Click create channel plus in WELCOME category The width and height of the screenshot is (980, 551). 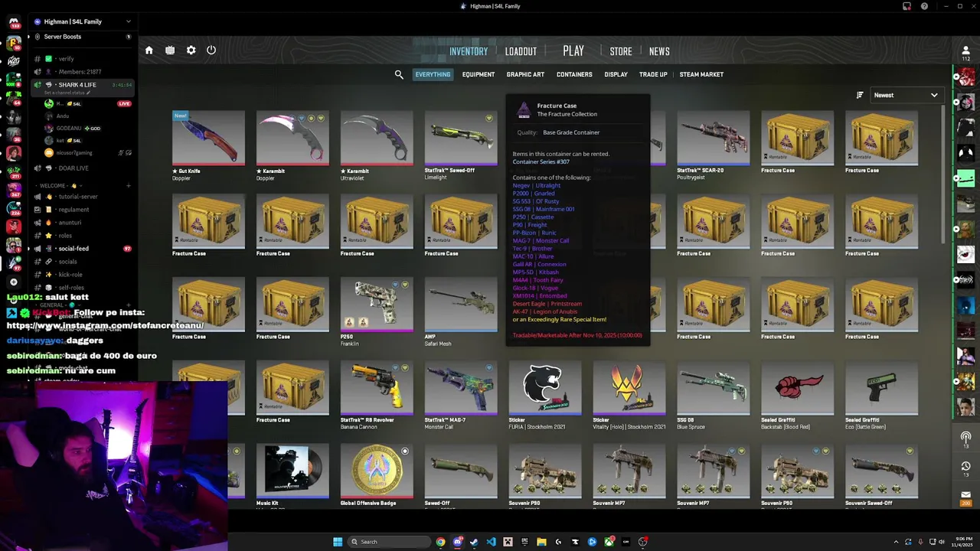pos(128,186)
